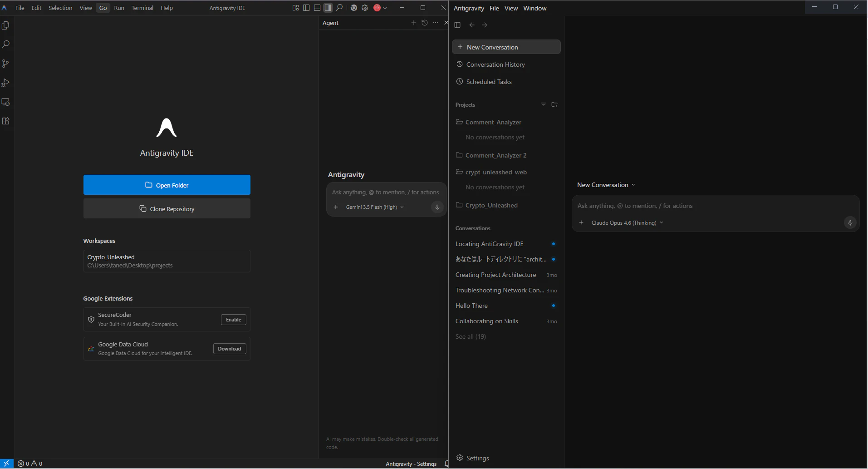Open the Selection menu
The image size is (868, 469).
point(60,8)
